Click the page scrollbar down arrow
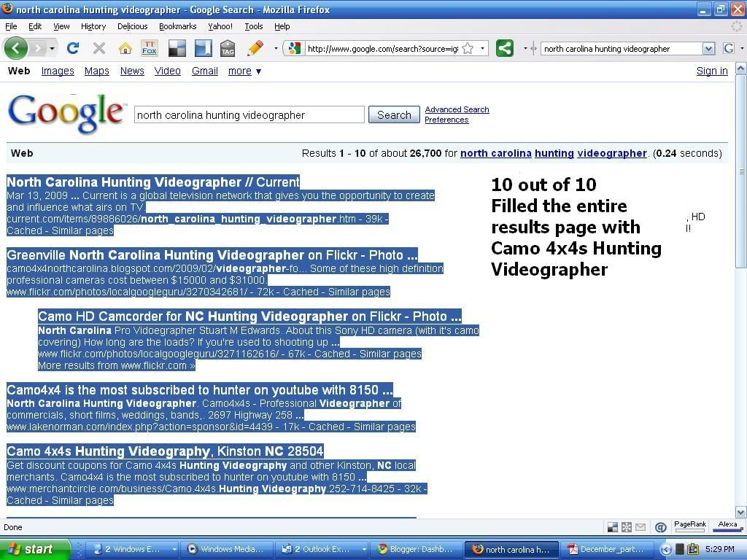The image size is (747, 560). click(x=741, y=513)
